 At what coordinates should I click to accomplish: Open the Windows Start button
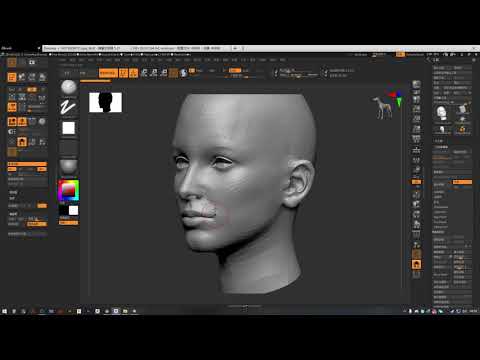point(4,311)
